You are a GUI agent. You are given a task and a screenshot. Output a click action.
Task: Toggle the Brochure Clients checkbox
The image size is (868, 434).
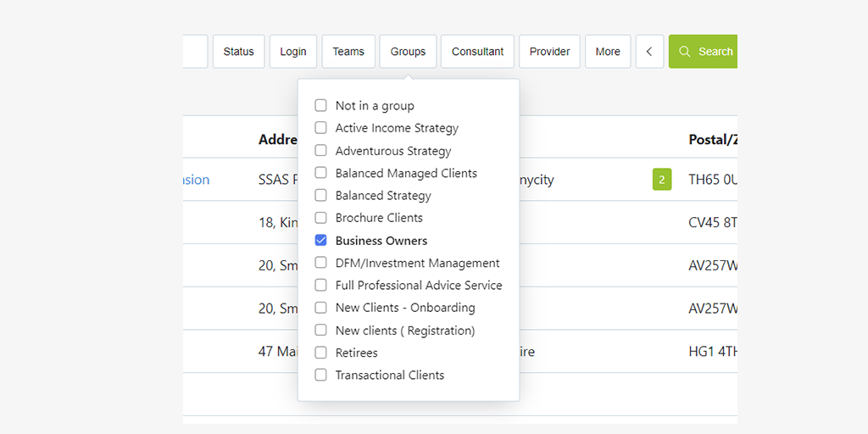[321, 218]
